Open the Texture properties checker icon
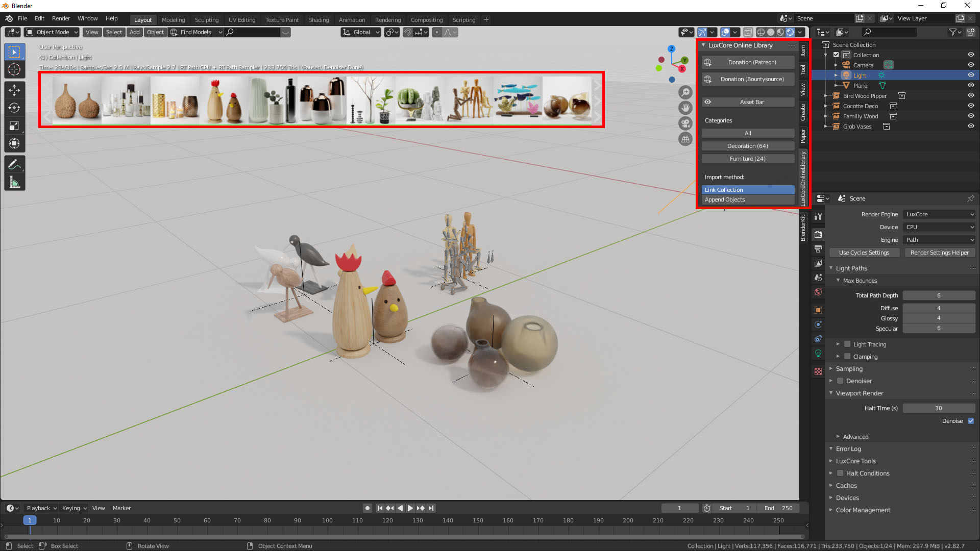The image size is (980, 551). pyautogui.click(x=818, y=371)
